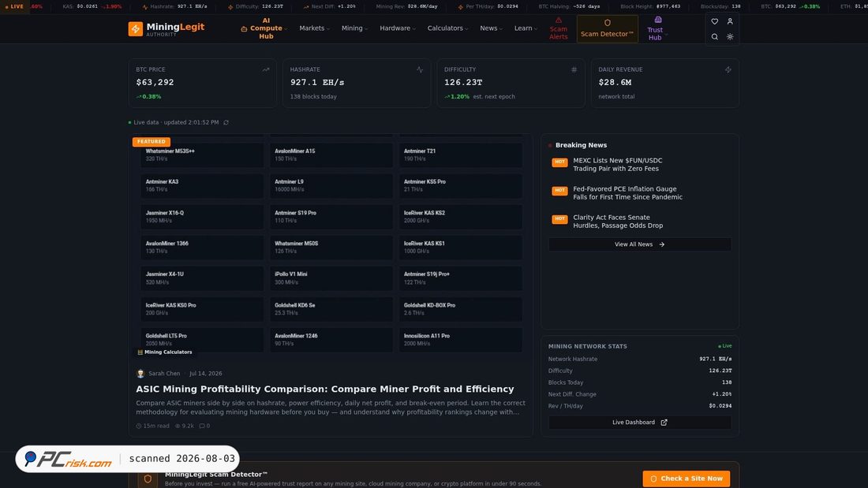Read the MEXC Lists New $FUN/USDC headline
868x488 pixels.
[617, 164]
